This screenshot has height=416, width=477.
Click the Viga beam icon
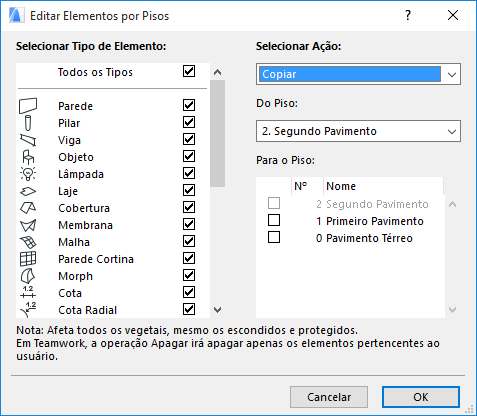pyautogui.click(x=28, y=140)
